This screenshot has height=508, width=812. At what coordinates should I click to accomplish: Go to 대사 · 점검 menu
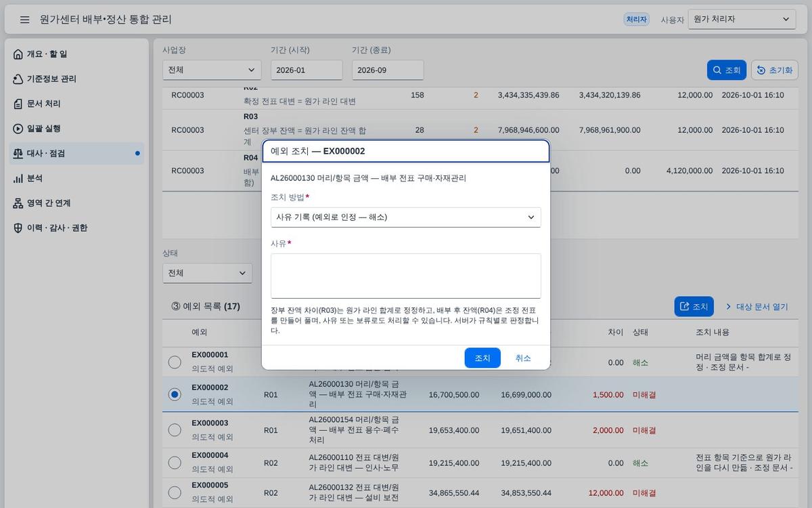point(76,154)
